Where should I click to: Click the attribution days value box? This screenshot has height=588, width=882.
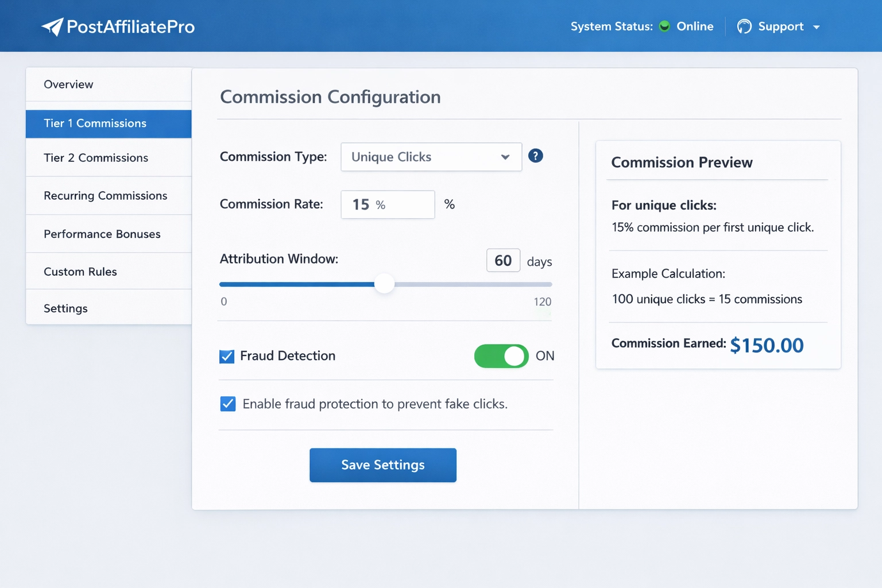[503, 260]
